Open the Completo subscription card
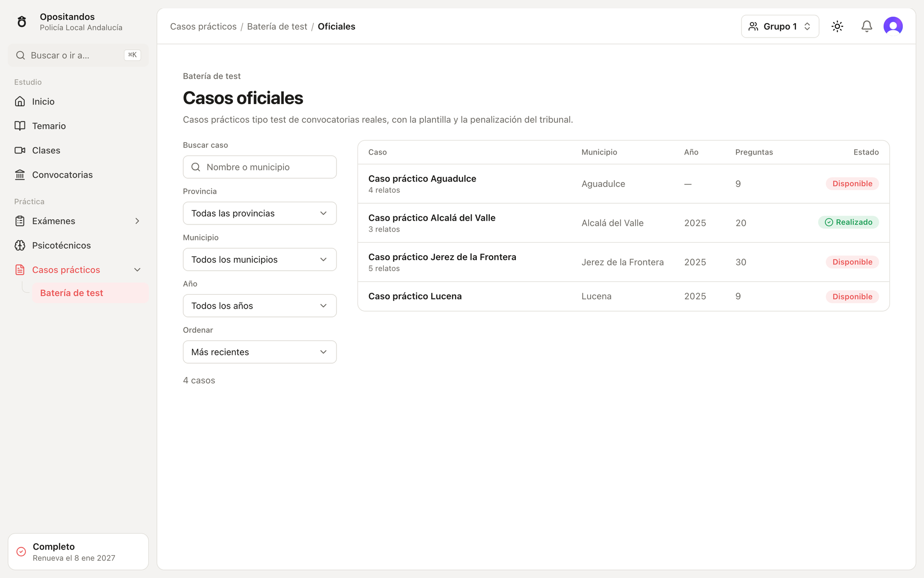This screenshot has height=578, width=924. (x=78, y=552)
